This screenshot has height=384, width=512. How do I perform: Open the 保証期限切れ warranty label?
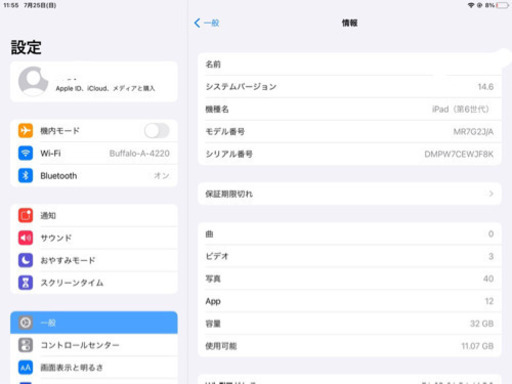click(229, 194)
